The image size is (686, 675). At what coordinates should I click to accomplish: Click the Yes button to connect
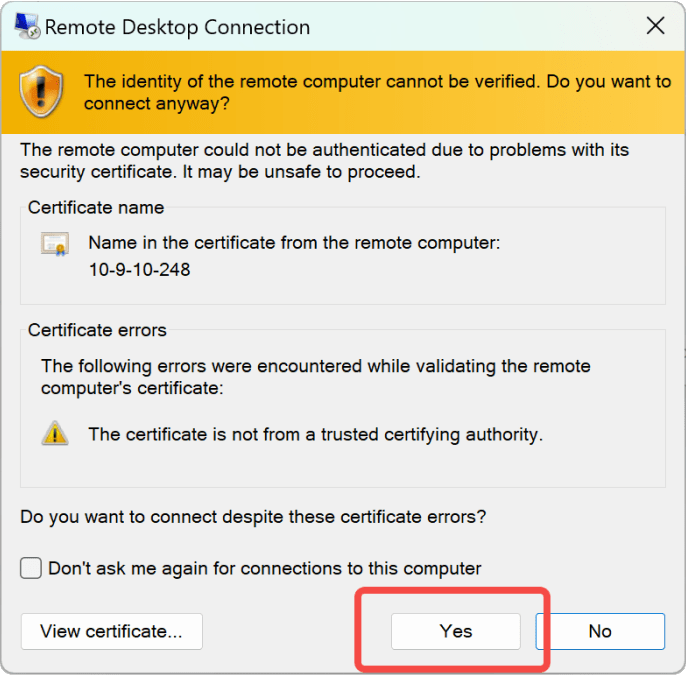455,631
